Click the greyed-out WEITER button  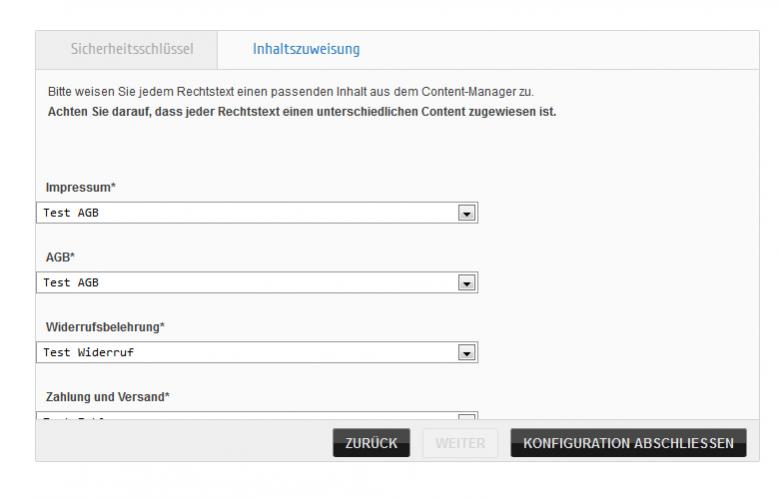click(459, 442)
